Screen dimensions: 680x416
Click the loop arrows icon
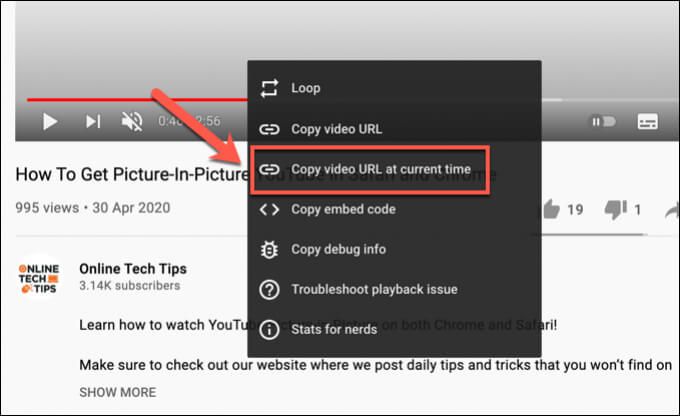[269, 88]
